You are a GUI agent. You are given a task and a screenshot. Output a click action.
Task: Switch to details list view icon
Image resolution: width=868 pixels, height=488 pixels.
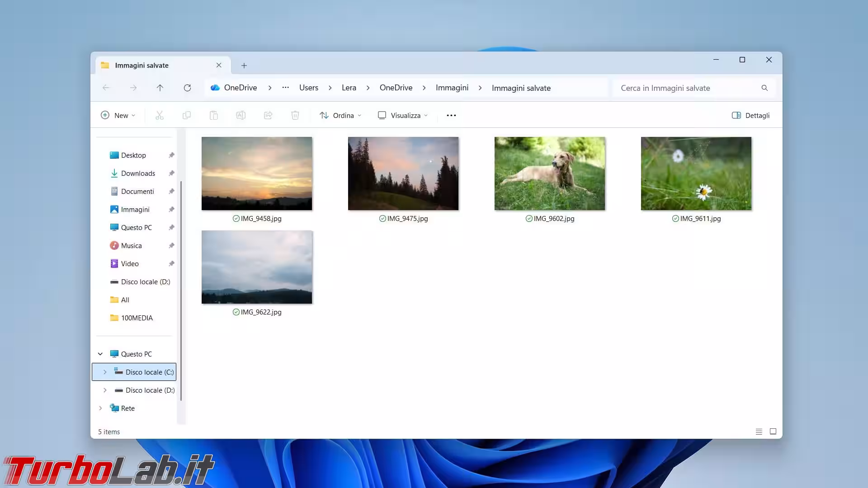click(x=759, y=432)
